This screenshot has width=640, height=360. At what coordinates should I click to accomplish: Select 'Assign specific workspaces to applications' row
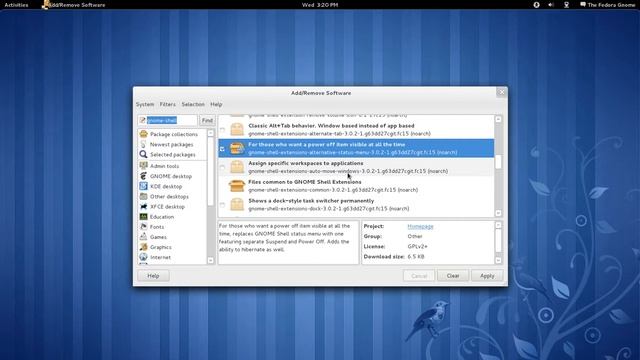tap(356, 167)
